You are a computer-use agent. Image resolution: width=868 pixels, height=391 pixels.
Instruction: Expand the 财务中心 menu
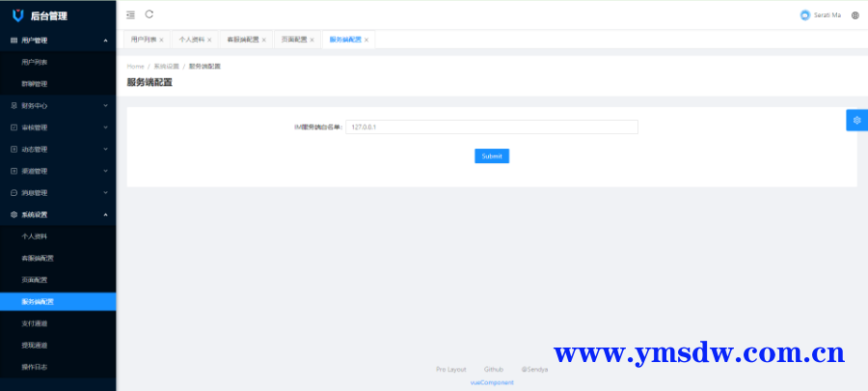click(x=58, y=105)
